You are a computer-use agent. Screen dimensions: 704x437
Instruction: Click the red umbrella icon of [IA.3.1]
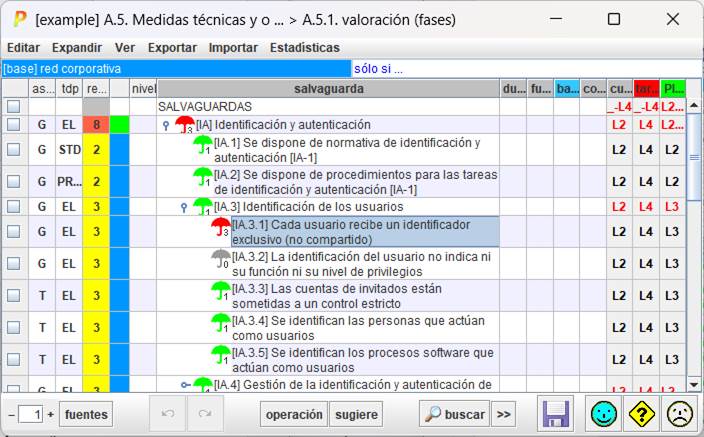coord(221,227)
